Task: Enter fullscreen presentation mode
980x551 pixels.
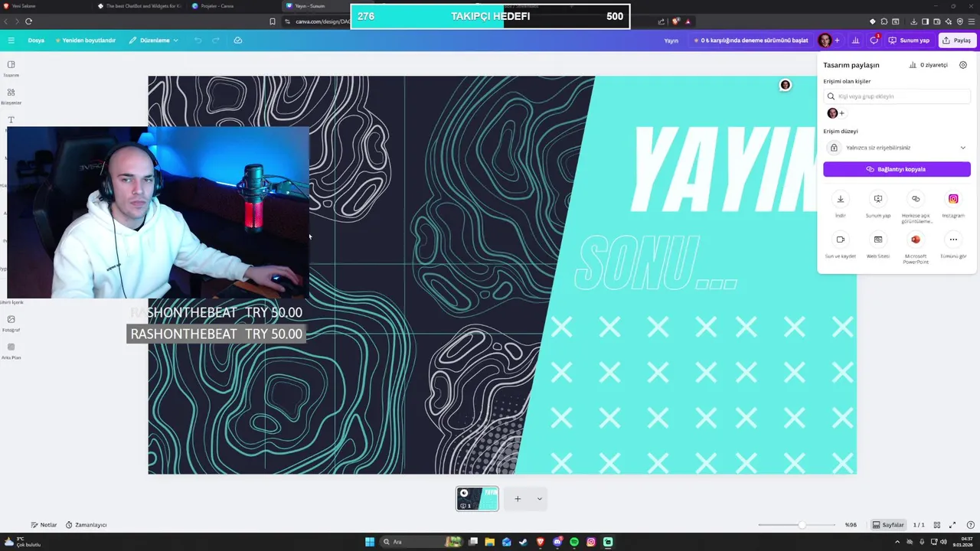Action: 952,525
